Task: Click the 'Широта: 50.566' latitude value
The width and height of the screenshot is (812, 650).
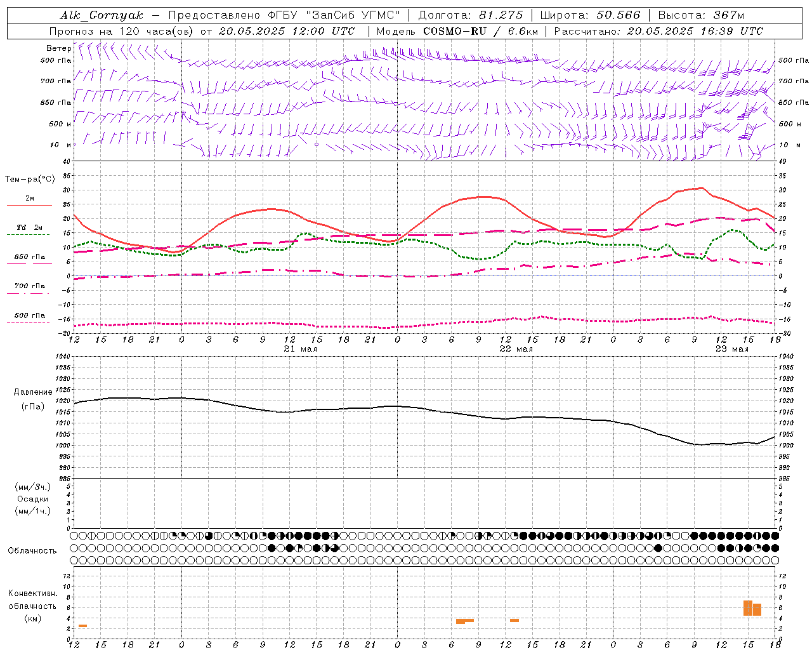Action: (590, 15)
